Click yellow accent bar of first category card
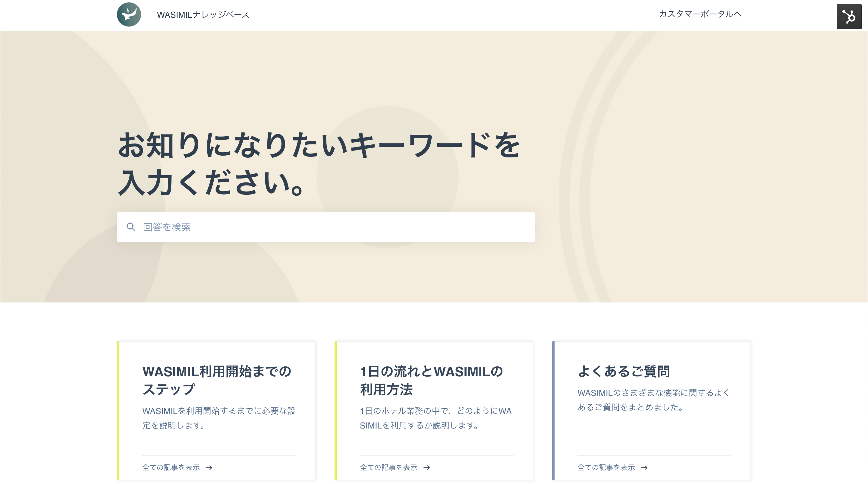The height and width of the screenshot is (484, 868). pyautogui.click(x=118, y=410)
